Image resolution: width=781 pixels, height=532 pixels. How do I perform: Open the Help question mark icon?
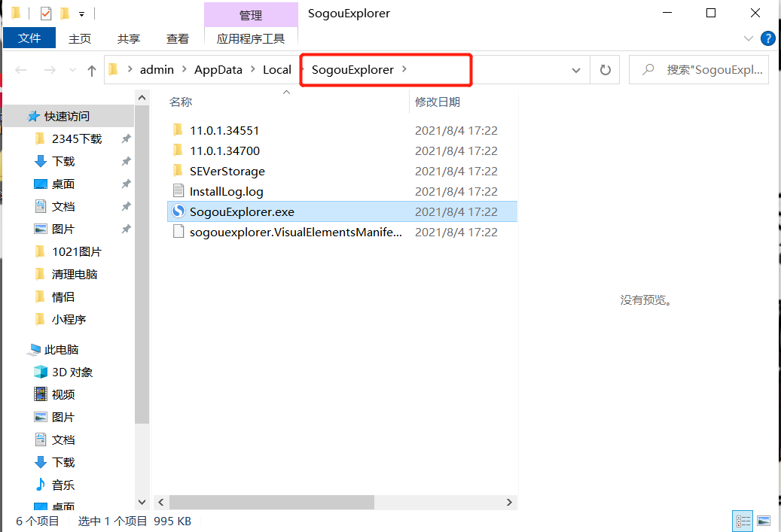tap(767, 38)
